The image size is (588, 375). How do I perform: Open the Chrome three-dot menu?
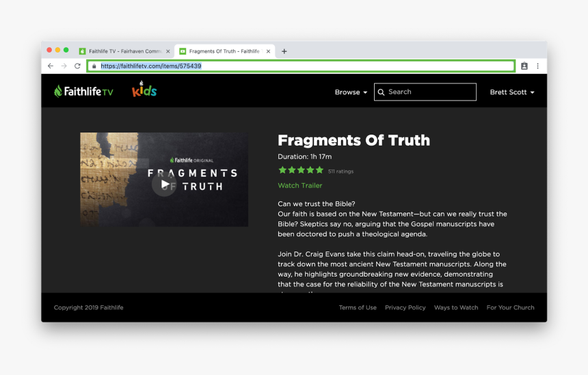[538, 66]
